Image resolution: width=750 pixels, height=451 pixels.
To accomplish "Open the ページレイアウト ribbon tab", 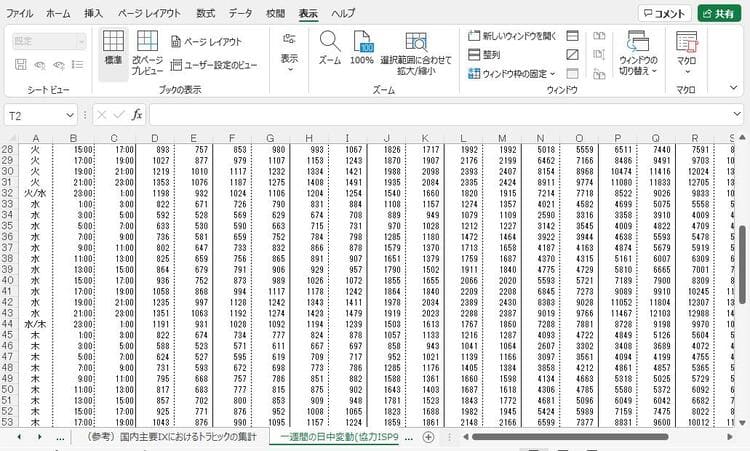I will tap(149, 13).
